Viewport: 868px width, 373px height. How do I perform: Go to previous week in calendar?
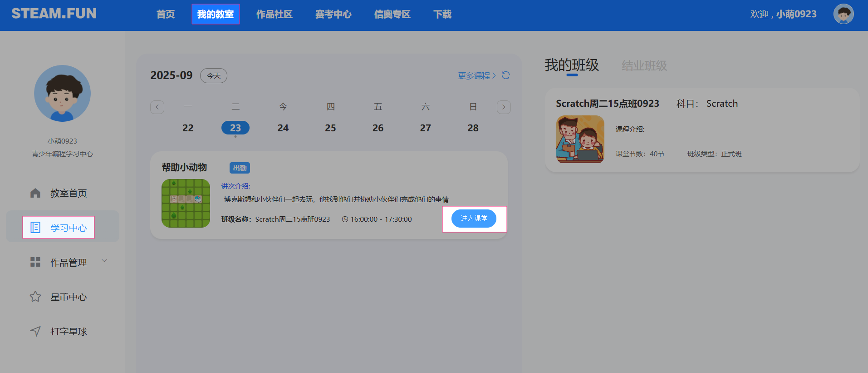[157, 107]
